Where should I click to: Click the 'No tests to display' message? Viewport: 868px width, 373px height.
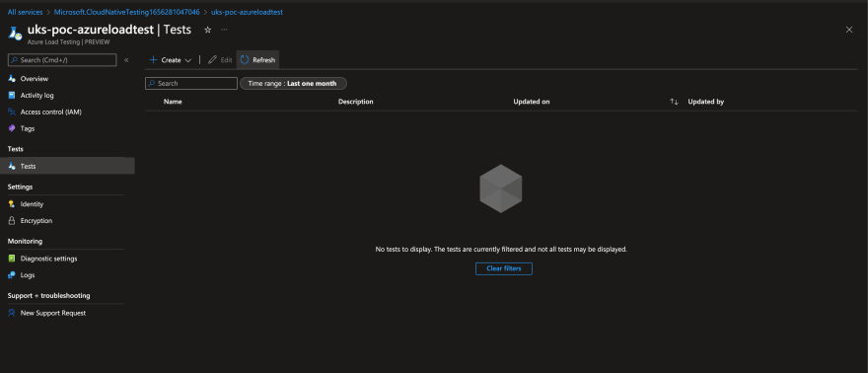tap(501, 250)
